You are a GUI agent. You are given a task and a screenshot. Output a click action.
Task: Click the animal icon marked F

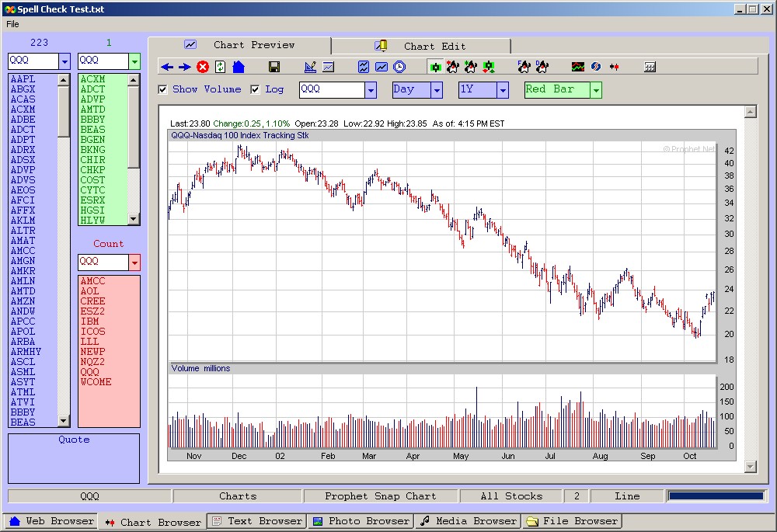pos(524,67)
